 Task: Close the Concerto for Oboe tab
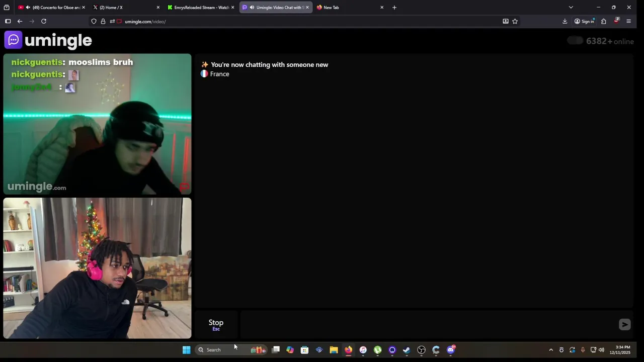point(84,8)
